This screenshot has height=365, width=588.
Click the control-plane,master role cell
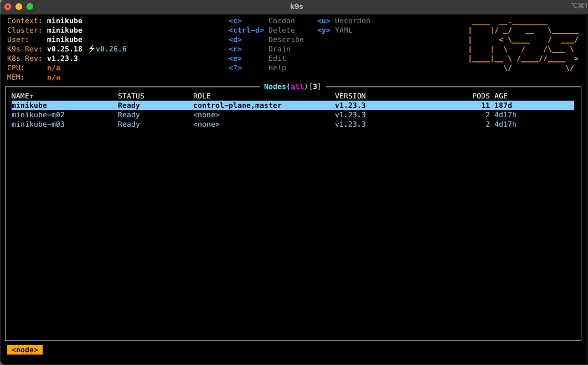(238, 105)
